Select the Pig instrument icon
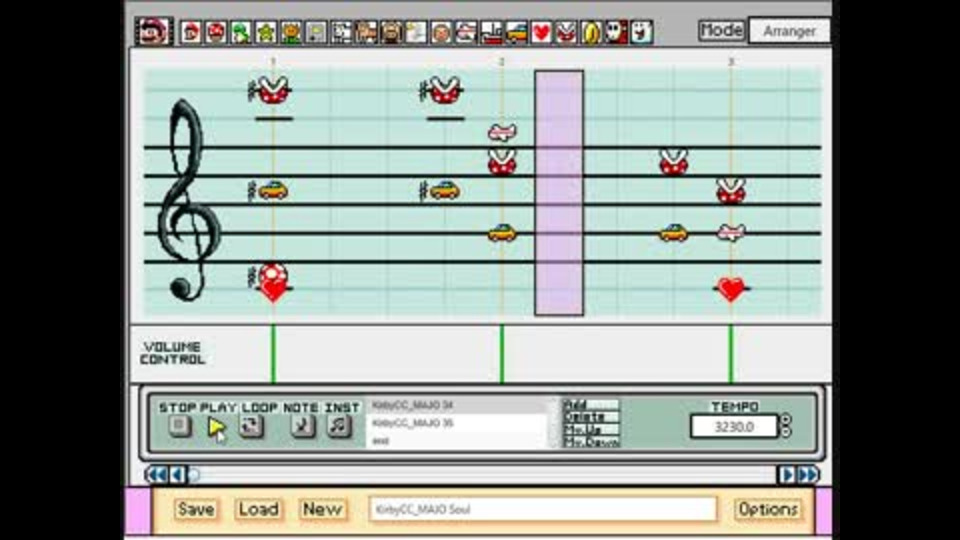The height and width of the screenshot is (540, 960). pos(391,32)
